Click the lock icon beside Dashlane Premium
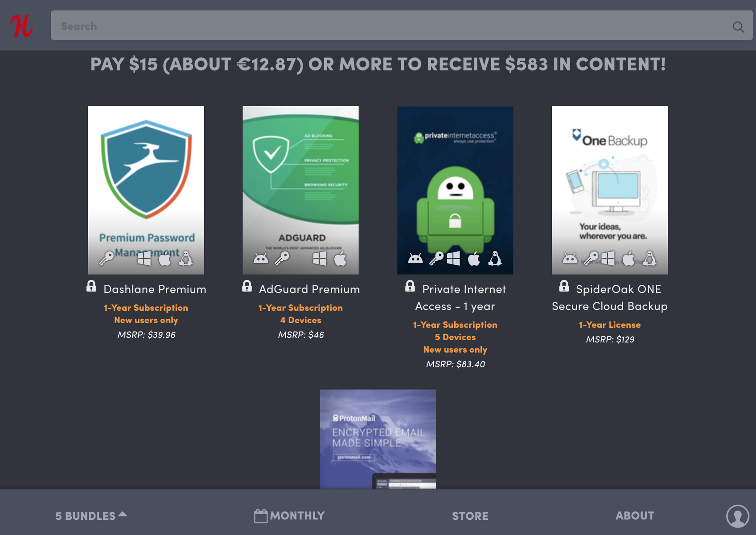The width and height of the screenshot is (756, 535). point(91,286)
